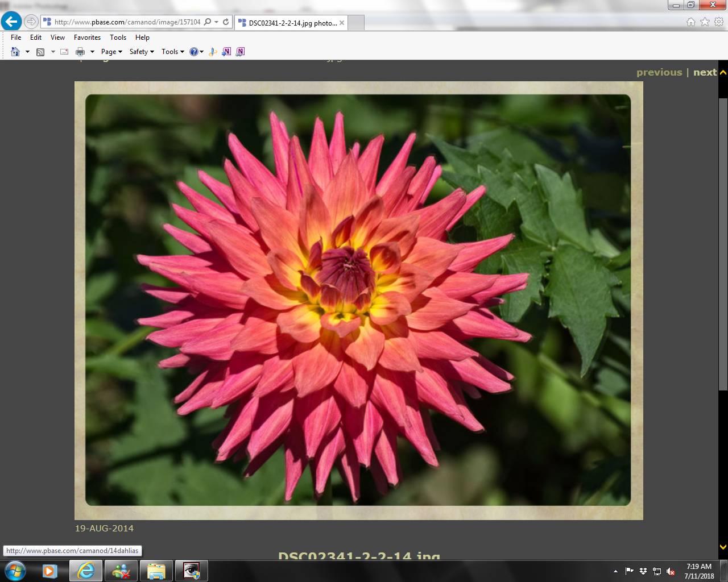Click the blue Help question mark icon
The width and height of the screenshot is (728, 582).
click(x=194, y=52)
